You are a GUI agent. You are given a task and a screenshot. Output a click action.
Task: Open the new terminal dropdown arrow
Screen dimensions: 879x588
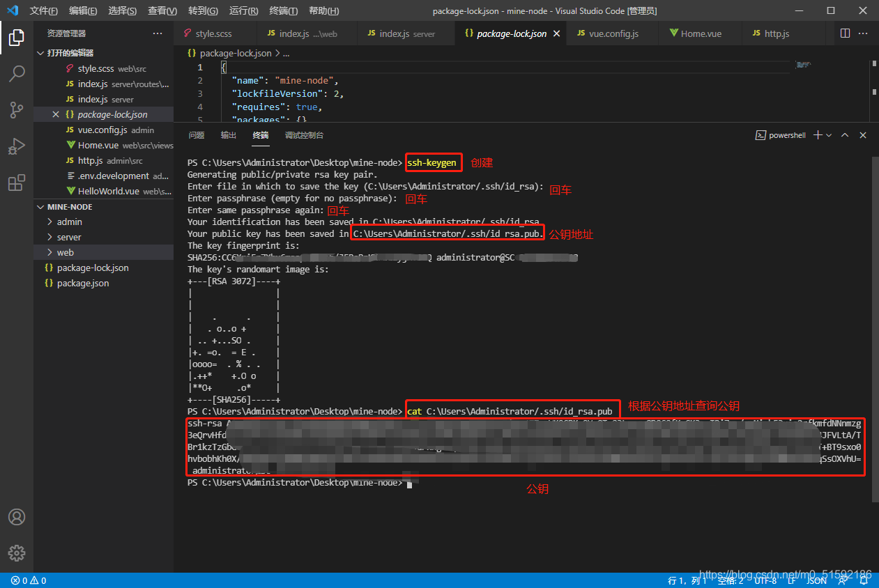[x=829, y=135]
